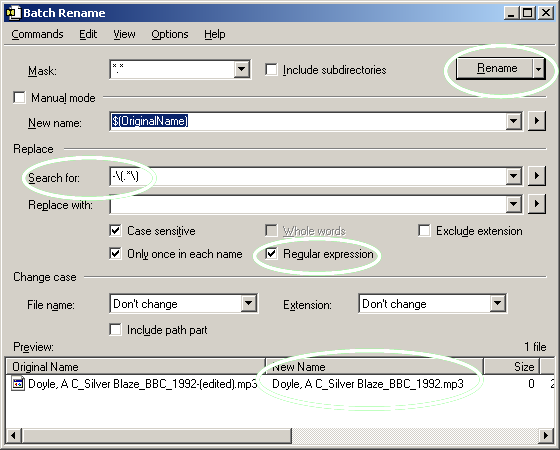Click the Original Name column header

point(135,367)
